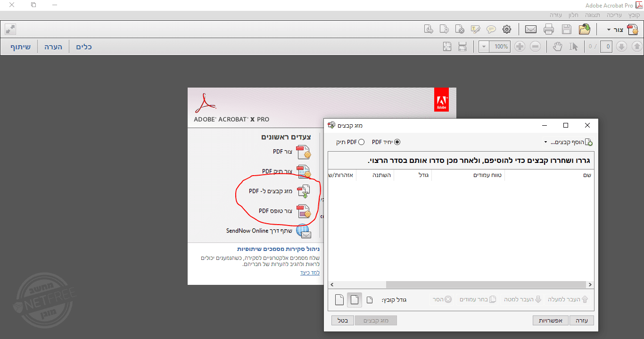Follow the למד כיצד link
Image resolution: width=644 pixels, height=339 pixels.
[x=310, y=272]
